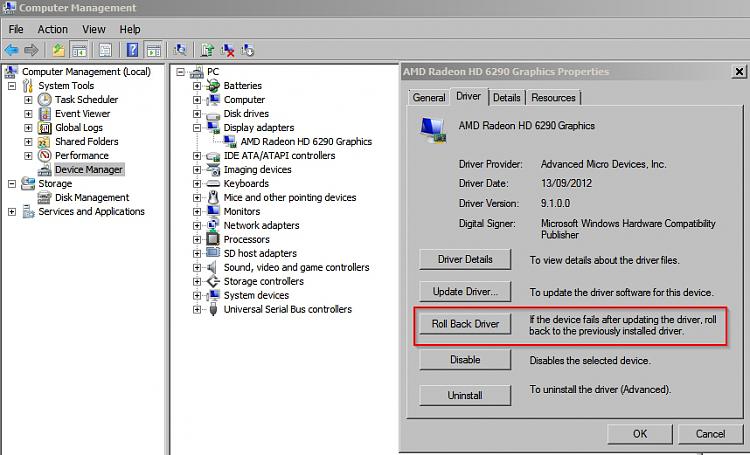Select AMD Radeon HD 6290 Graphics tree item
The width and height of the screenshot is (750, 455).
point(306,142)
